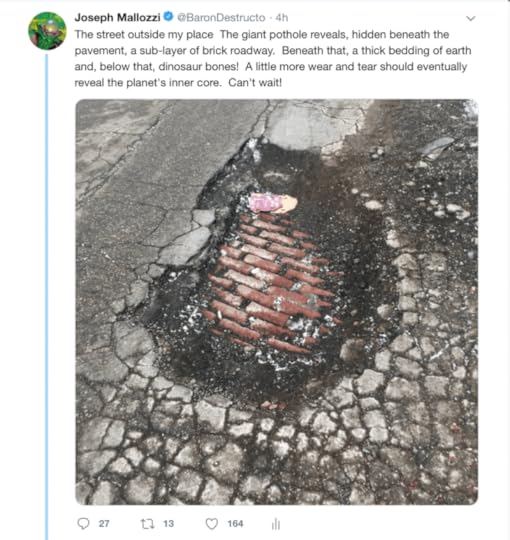510x540 pixels.
Task: Open the @BaronDestructo handle link
Action: pyautogui.click(x=221, y=18)
